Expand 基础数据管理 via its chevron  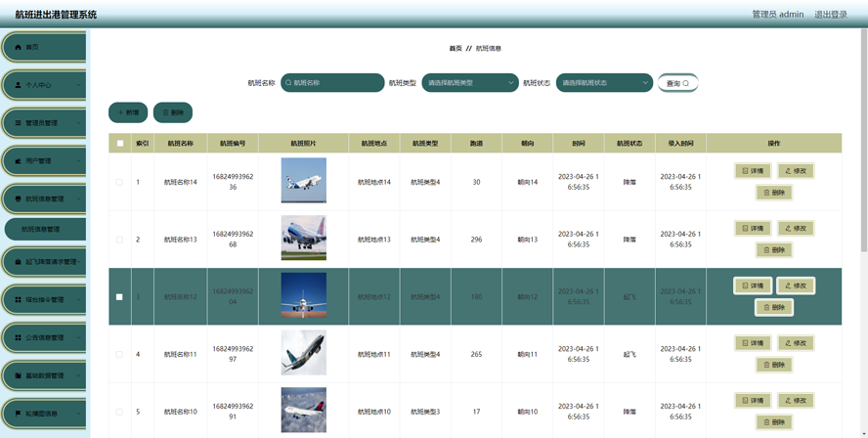[x=78, y=375]
